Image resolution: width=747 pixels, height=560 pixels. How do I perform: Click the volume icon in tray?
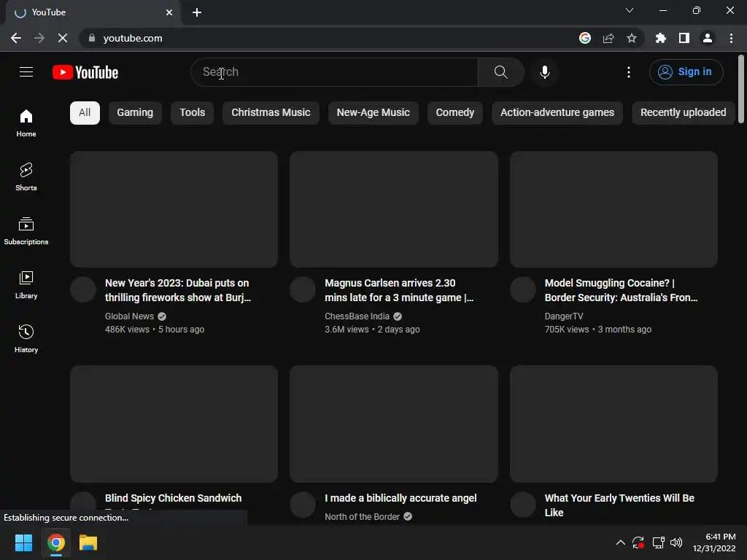(676, 542)
